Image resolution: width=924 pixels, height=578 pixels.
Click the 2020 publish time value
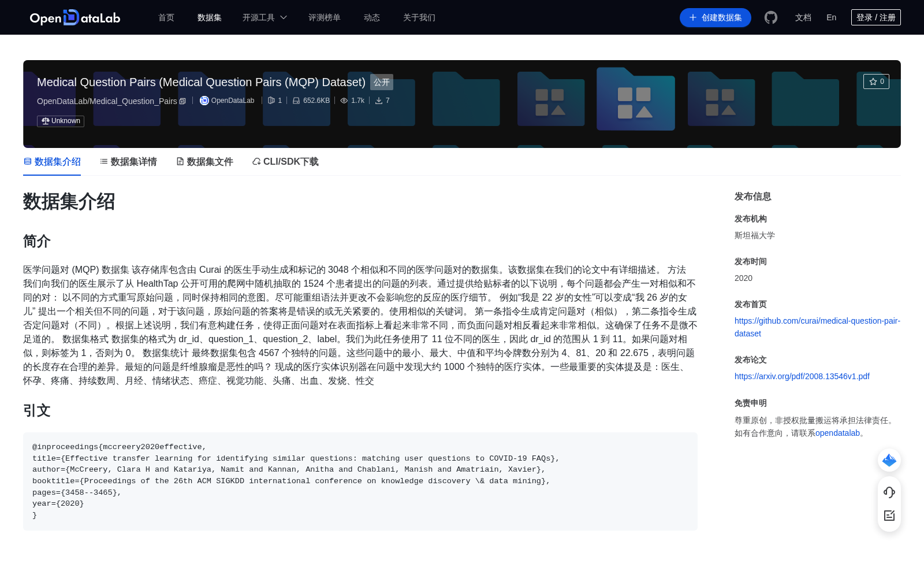pos(743,278)
